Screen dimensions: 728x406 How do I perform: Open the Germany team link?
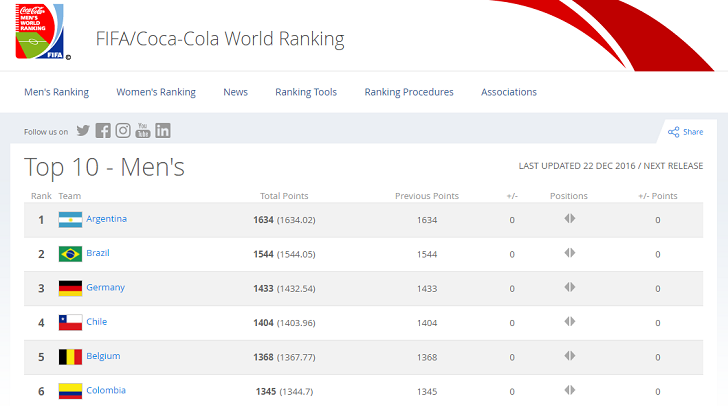(105, 288)
